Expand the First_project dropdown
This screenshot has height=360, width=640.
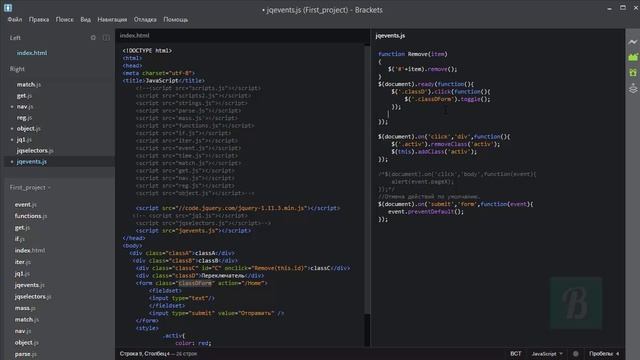pyautogui.click(x=30, y=188)
